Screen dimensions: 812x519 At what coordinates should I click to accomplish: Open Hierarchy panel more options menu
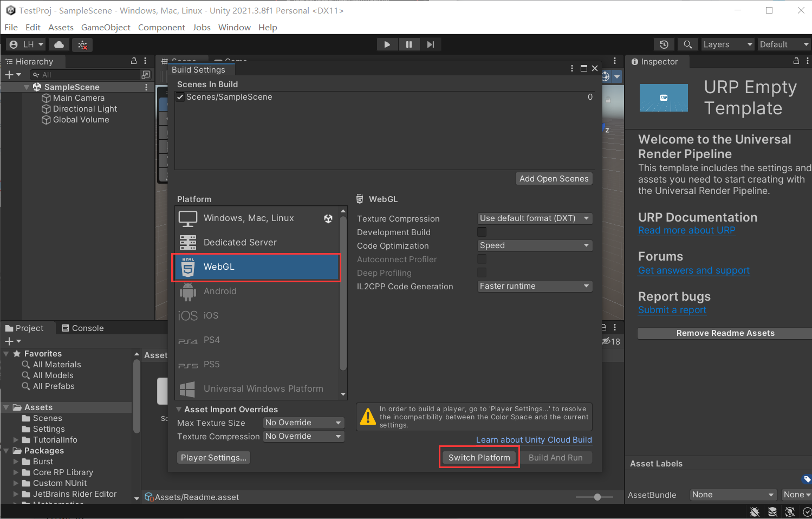[145, 61]
